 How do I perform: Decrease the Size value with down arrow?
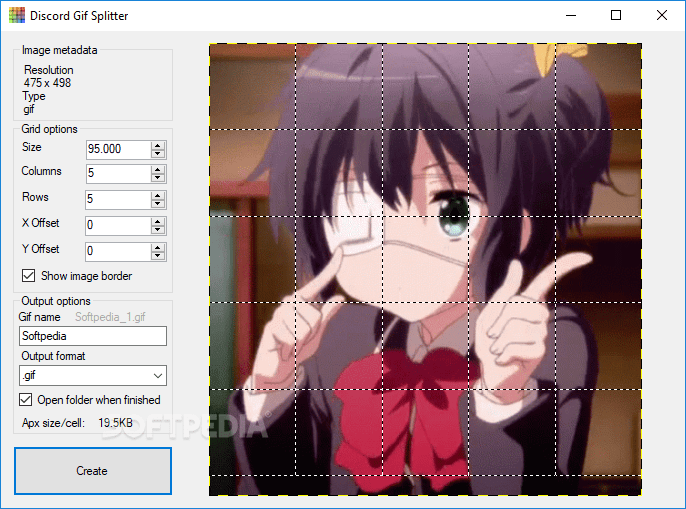(x=158, y=154)
